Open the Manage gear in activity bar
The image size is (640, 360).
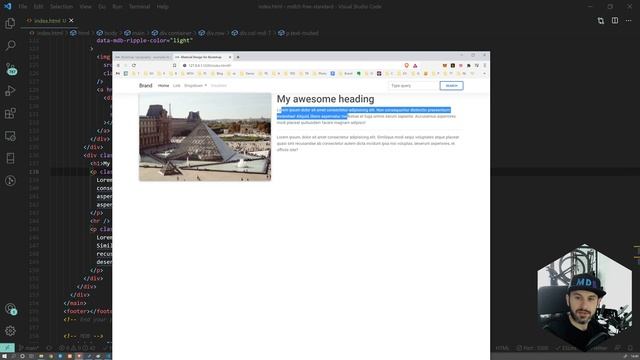(x=10, y=331)
